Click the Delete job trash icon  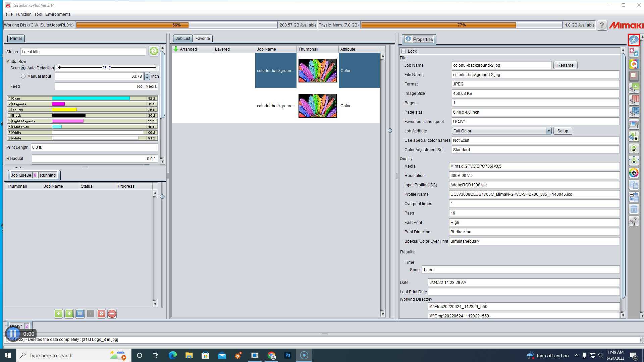point(634,209)
